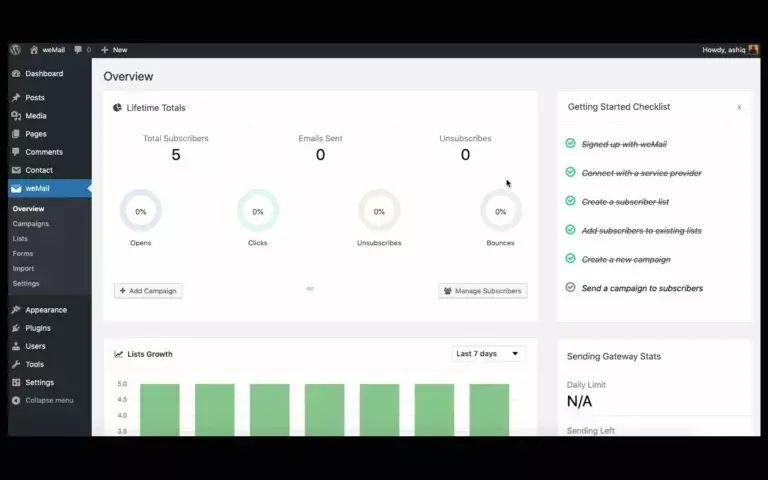Screen dimensions: 768x480
Task: Click the weMail envelope icon
Action: (16, 188)
